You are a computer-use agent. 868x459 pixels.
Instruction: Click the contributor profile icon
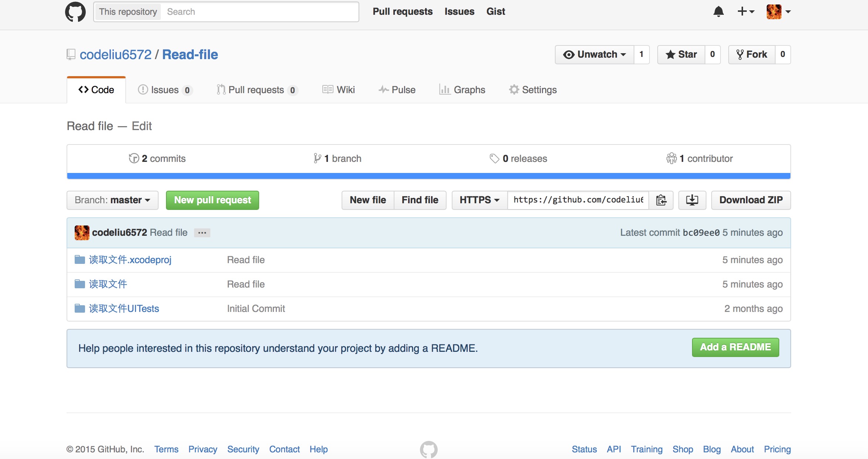[82, 232]
